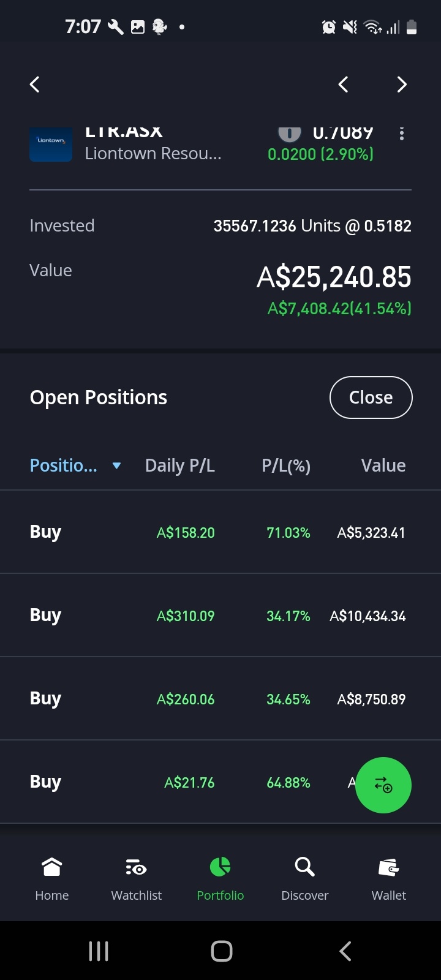Go to previous instrument with left chevron
Screen dimensions: 441x980
coord(344,85)
